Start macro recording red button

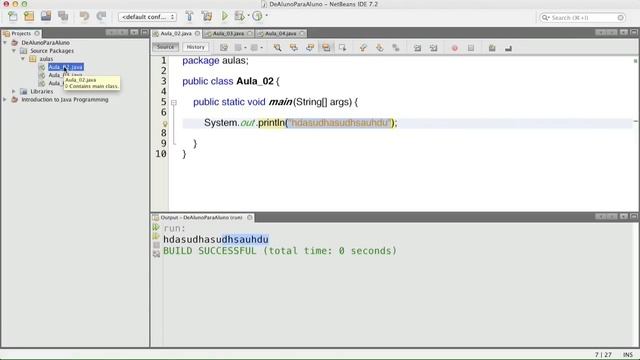pos(454,48)
